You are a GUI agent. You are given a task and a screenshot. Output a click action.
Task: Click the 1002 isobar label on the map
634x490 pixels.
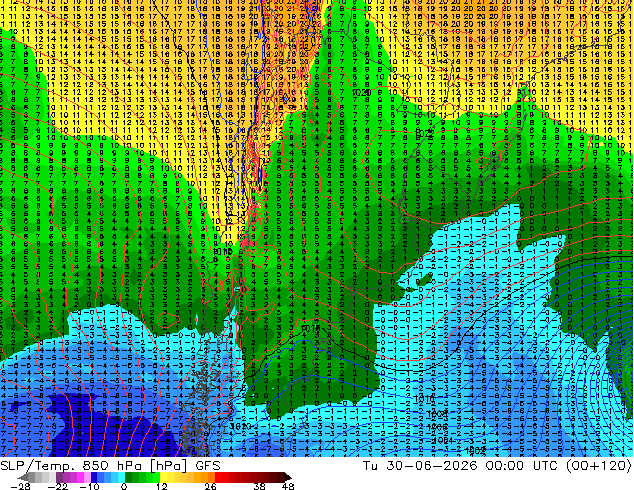pyautogui.click(x=475, y=450)
